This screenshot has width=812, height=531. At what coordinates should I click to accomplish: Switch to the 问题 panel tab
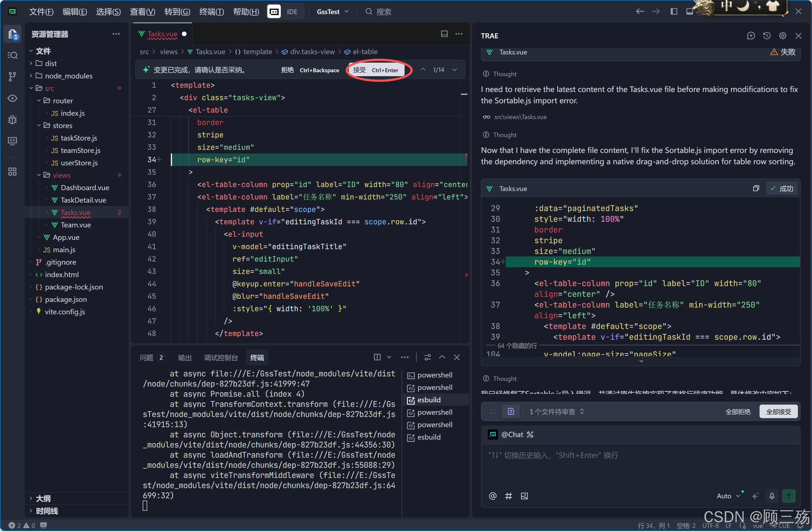coord(147,357)
